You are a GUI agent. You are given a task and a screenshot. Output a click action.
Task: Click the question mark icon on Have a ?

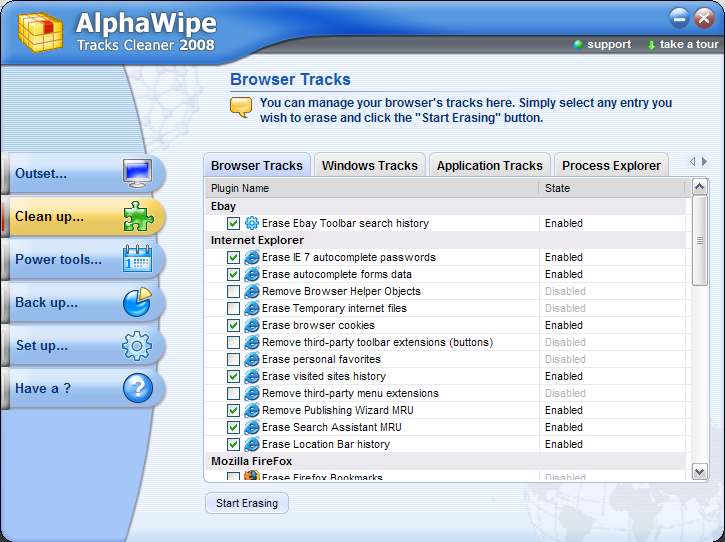[x=138, y=388]
